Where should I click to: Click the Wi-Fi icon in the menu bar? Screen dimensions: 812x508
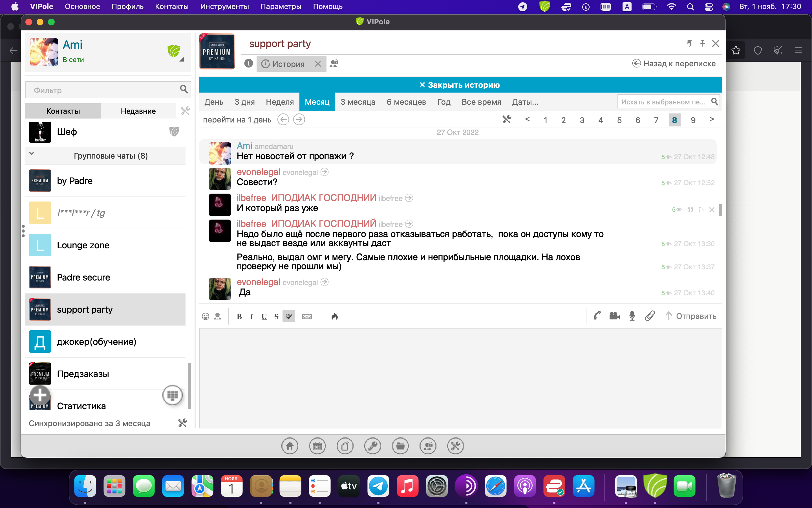[x=671, y=6]
